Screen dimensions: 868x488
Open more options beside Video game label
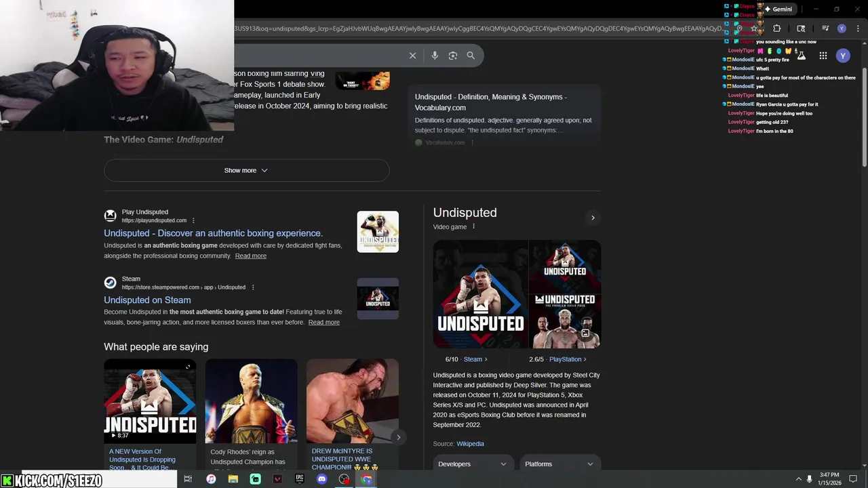[x=473, y=226]
